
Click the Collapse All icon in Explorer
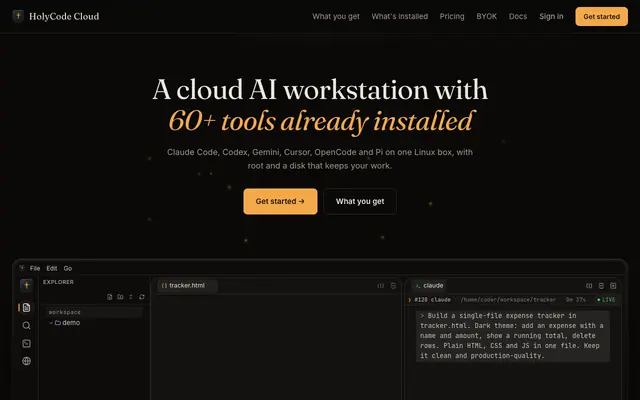[x=131, y=297]
